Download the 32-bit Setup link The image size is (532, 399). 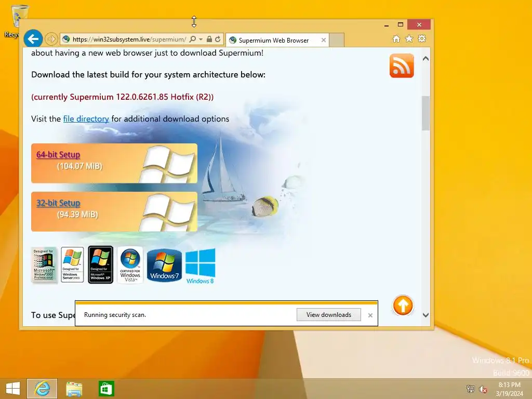(x=58, y=203)
